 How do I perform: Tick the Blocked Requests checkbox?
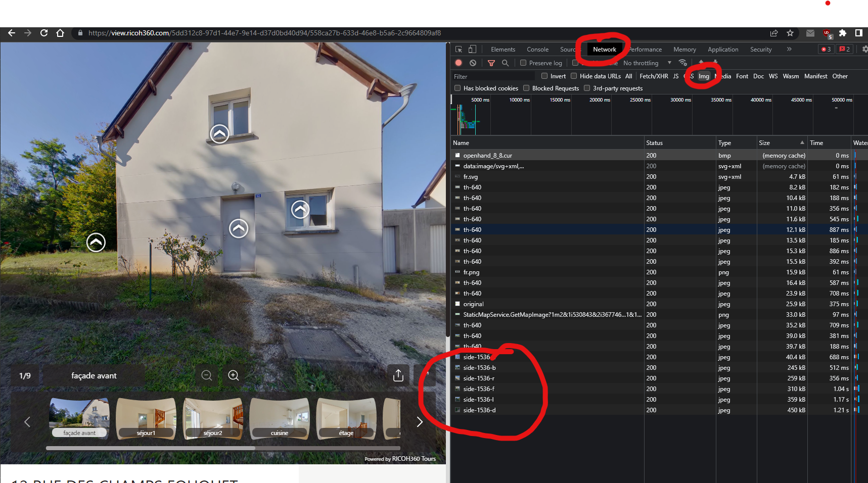[526, 88]
